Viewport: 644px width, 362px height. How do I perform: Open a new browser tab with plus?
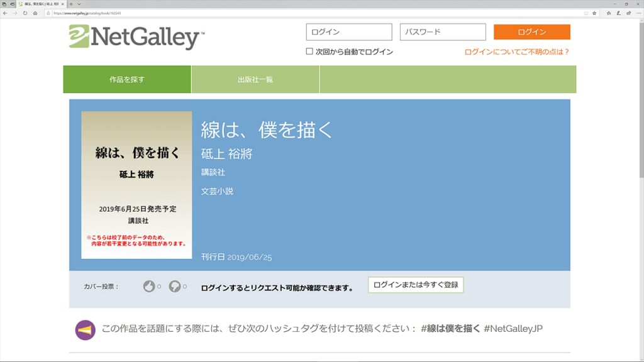71,4
